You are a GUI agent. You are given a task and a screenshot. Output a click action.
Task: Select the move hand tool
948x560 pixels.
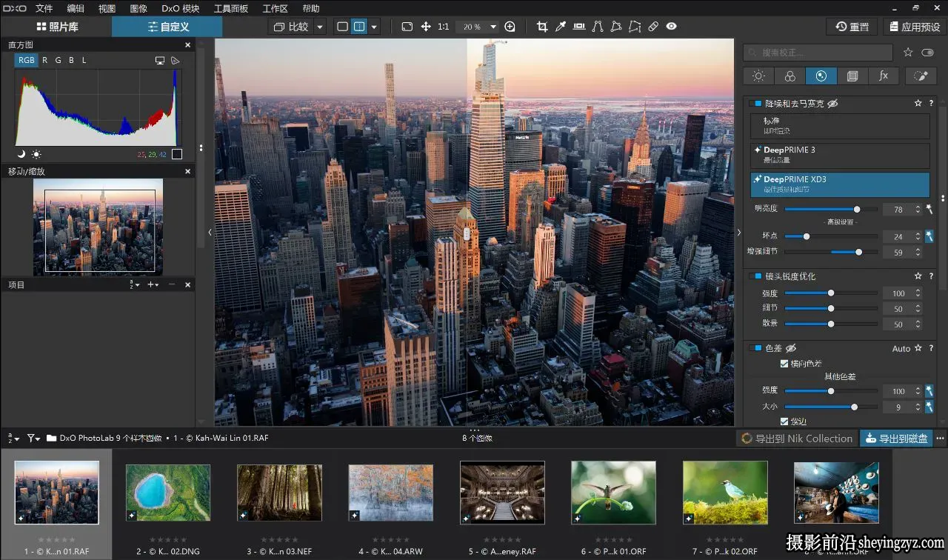[426, 27]
